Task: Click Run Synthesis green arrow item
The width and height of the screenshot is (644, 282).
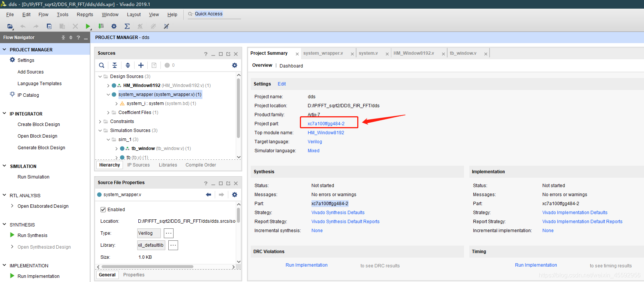Action: 32,235
